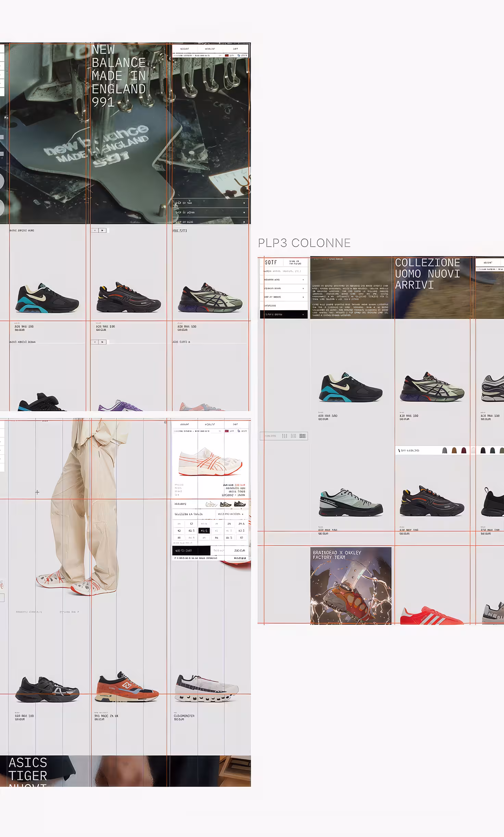Pick the black color swatch in color bar

pos(483,450)
